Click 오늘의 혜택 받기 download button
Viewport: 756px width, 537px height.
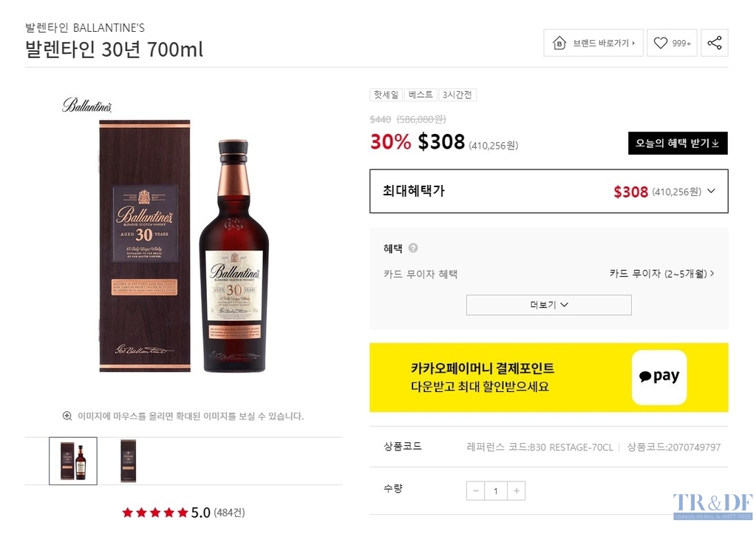tap(678, 143)
